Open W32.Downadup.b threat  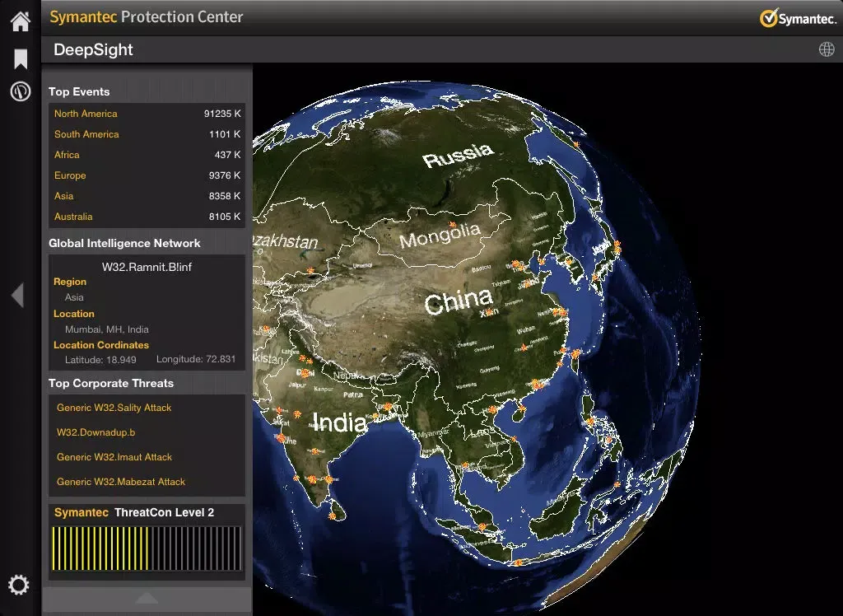95,432
